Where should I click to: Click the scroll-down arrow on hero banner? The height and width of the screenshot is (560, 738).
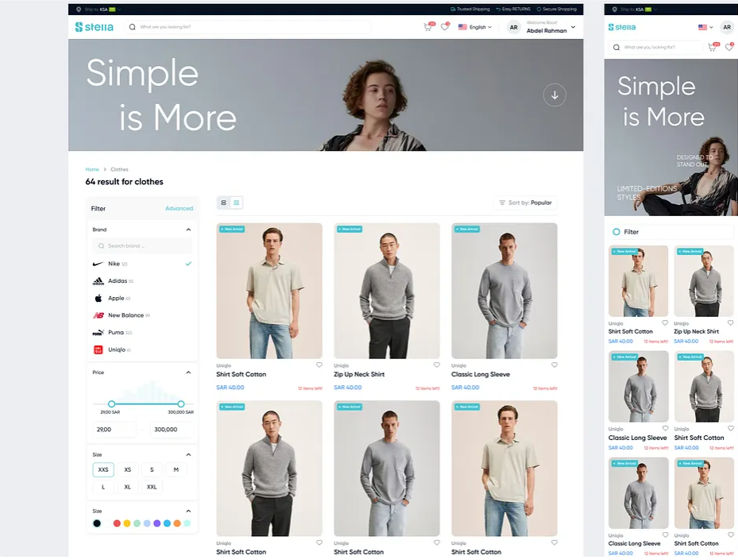(554, 95)
